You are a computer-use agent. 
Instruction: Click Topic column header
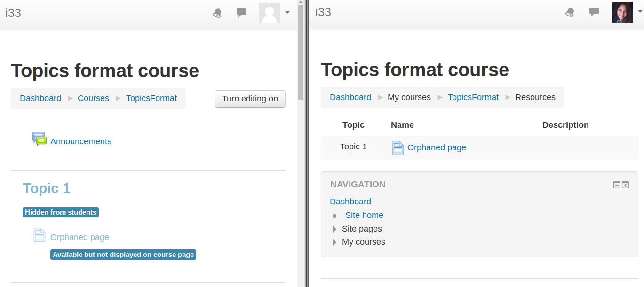click(x=353, y=125)
